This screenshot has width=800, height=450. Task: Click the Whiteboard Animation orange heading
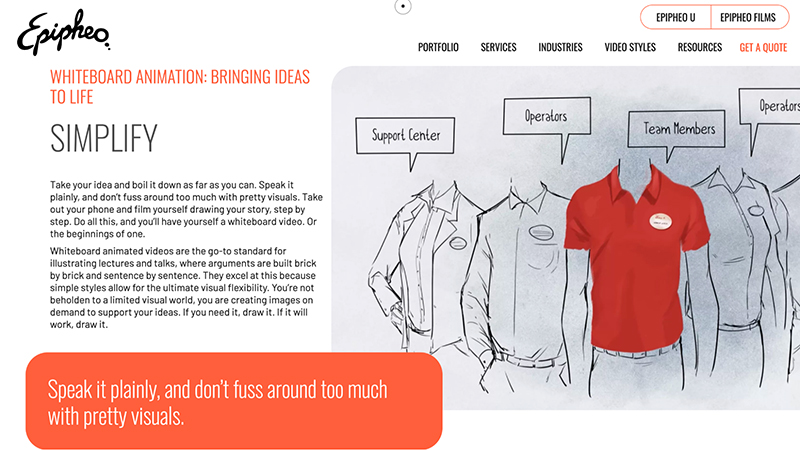point(180,87)
